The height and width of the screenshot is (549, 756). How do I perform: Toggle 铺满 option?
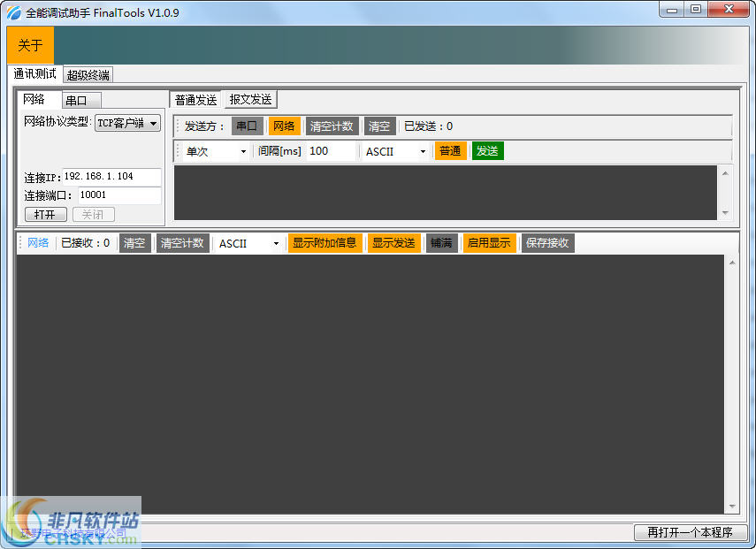441,243
